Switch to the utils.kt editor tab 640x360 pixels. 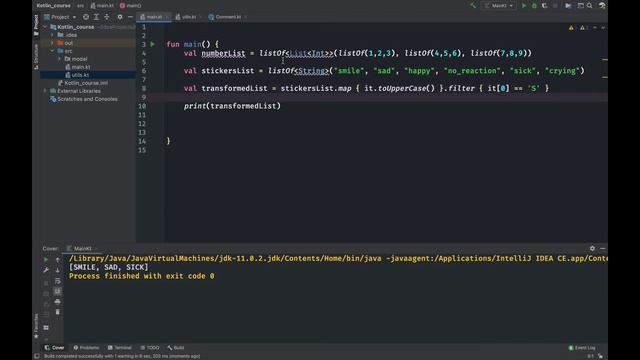coord(189,17)
